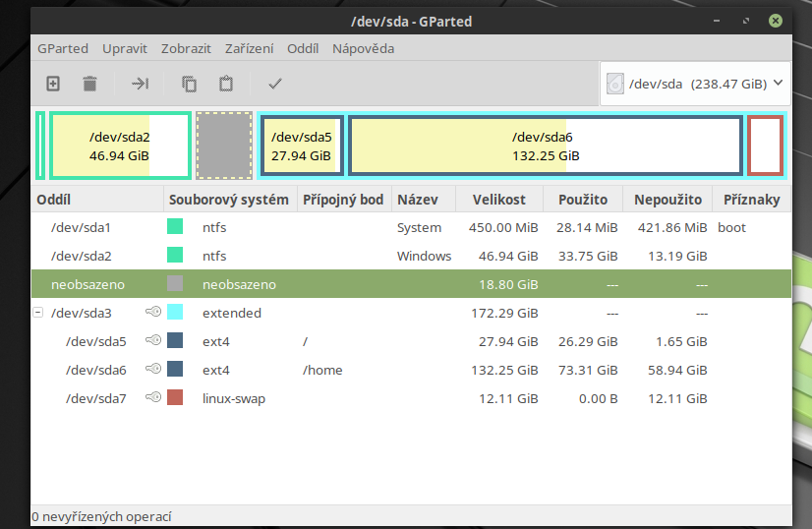Sort by the Souborový systém column header
The image size is (812, 529).
click(x=229, y=200)
